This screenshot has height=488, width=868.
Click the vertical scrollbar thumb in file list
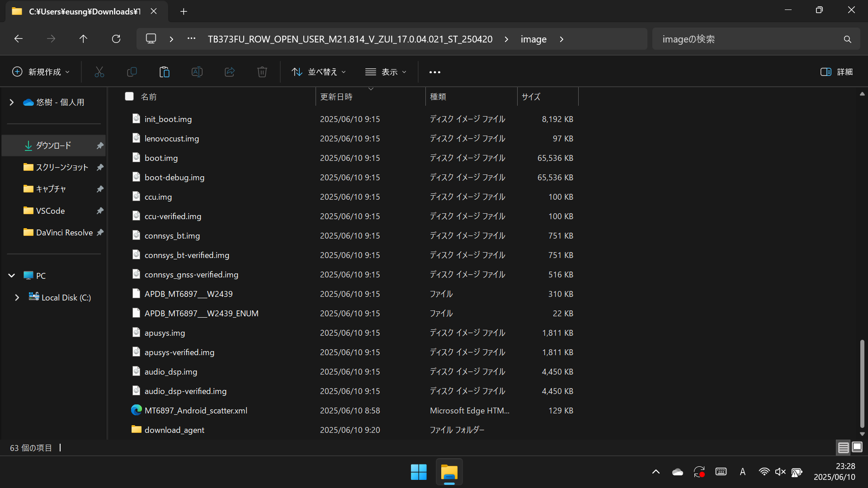click(862, 383)
